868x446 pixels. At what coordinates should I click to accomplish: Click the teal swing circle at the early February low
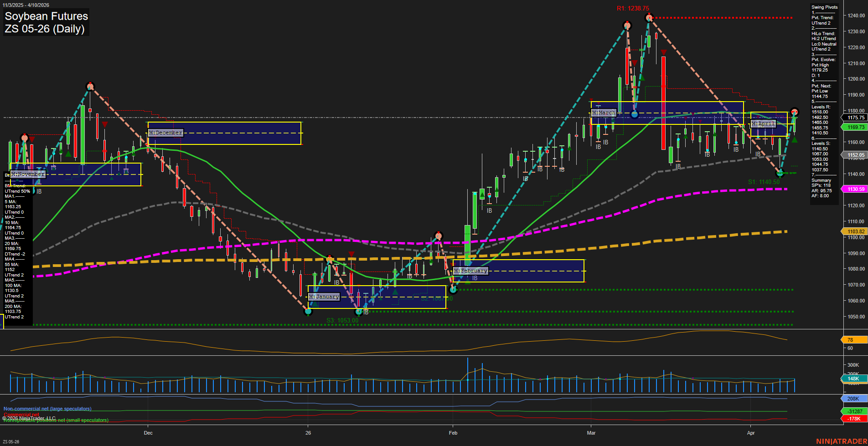453,290
